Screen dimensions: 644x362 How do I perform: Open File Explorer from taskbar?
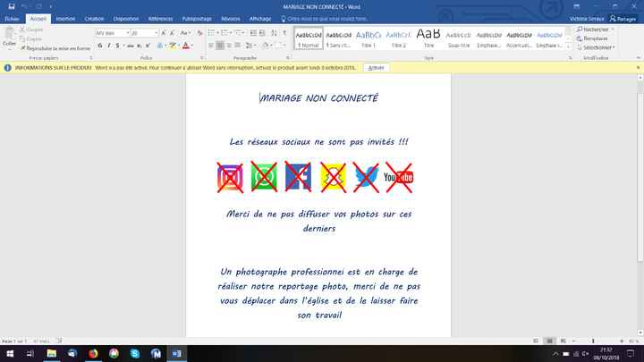coord(51,353)
